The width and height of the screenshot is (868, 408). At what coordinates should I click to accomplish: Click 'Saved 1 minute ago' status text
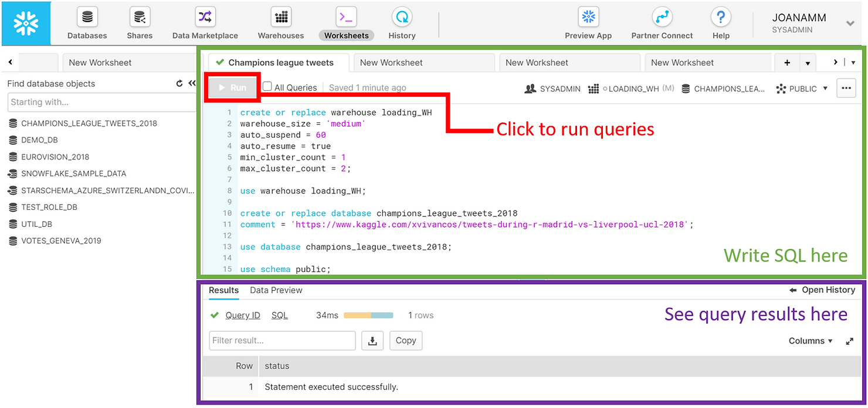[x=367, y=88]
